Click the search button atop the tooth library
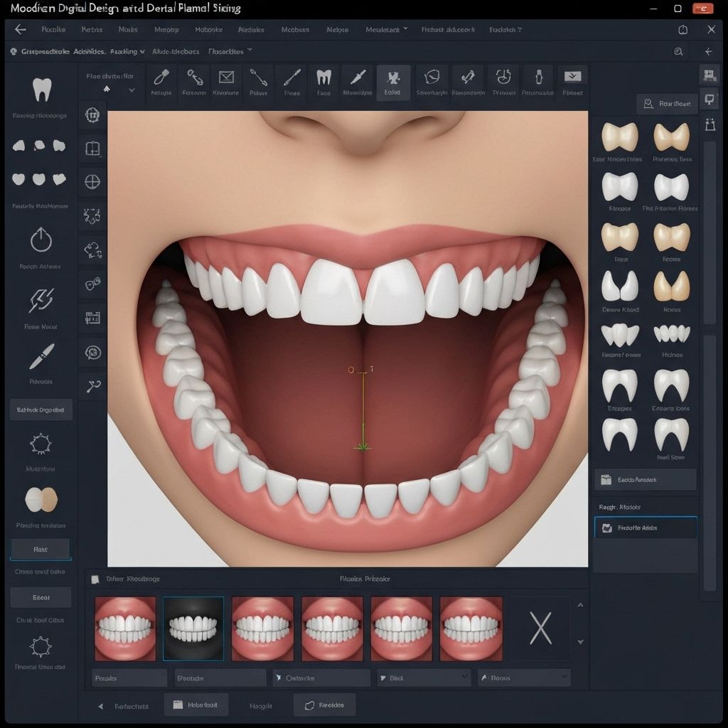 coord(666,104)
